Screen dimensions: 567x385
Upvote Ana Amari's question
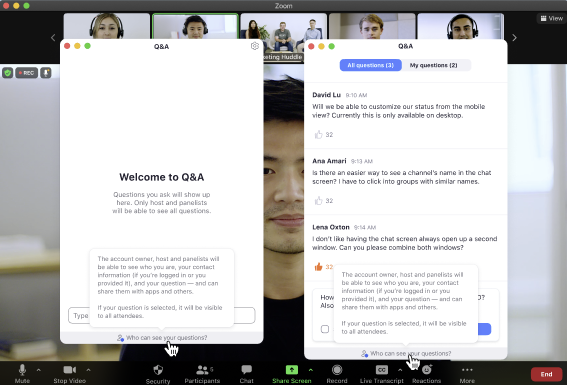(318, 201)
